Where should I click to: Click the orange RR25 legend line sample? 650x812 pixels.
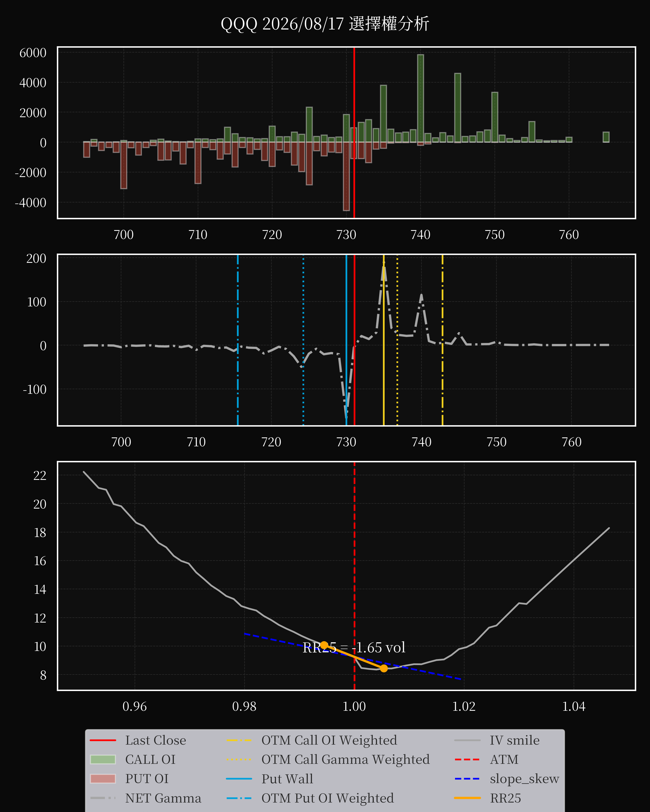[x=468, y=798]
